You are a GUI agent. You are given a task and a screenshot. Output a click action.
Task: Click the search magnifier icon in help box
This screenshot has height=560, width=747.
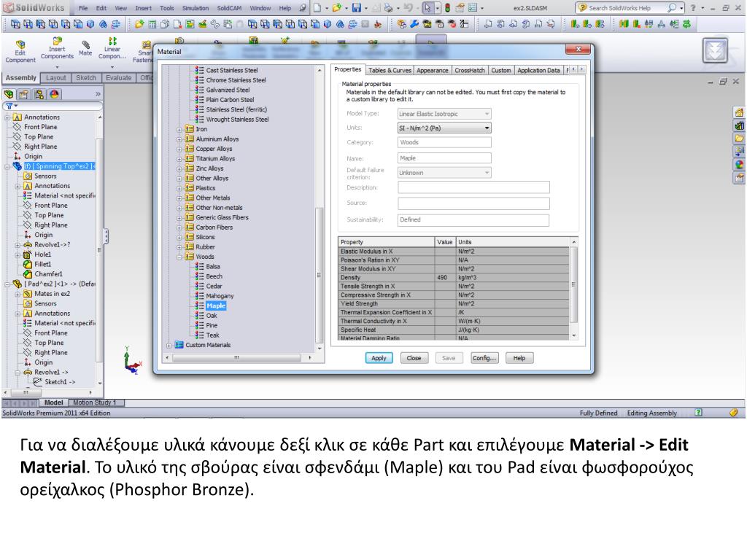pos(672,7)
